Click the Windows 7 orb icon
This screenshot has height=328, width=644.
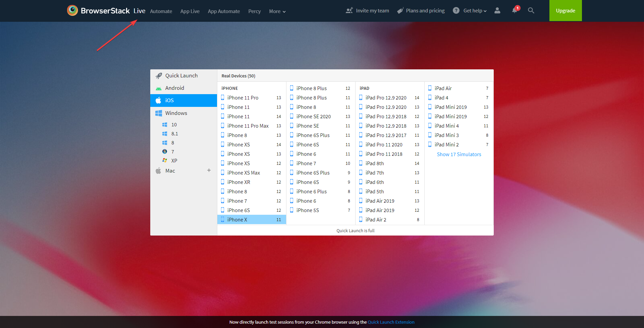point(165,151)
